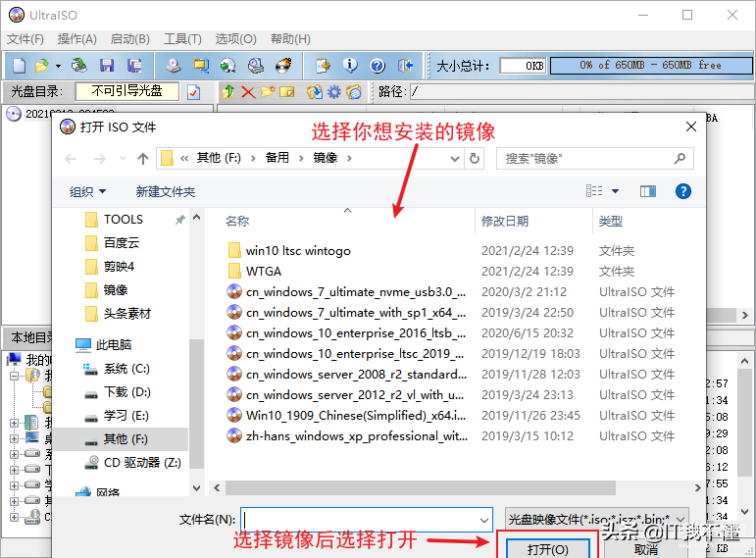
Task: Click the 文件名 input field
Action: click(367, 520)
